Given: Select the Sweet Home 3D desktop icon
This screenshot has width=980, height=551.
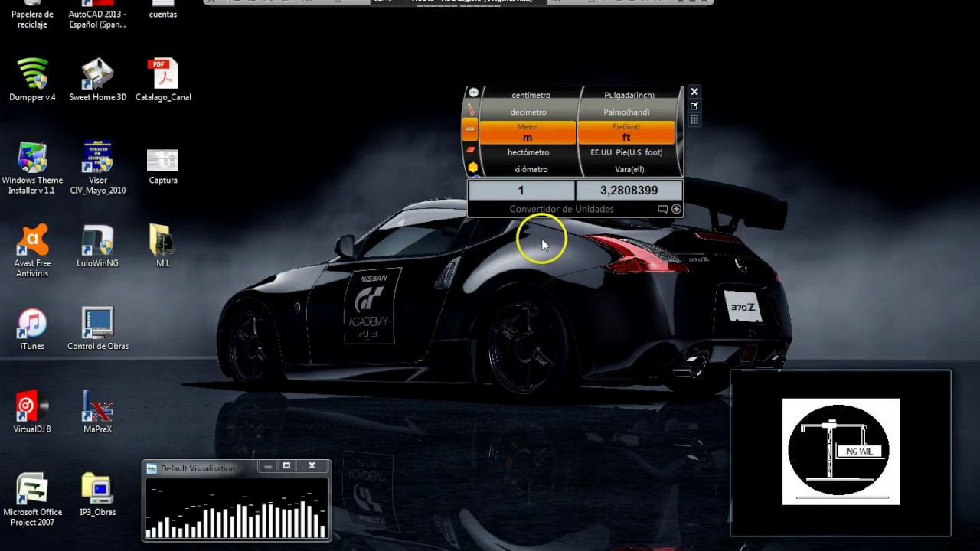Looking at the screenshot, I should [x=97, y=80].
